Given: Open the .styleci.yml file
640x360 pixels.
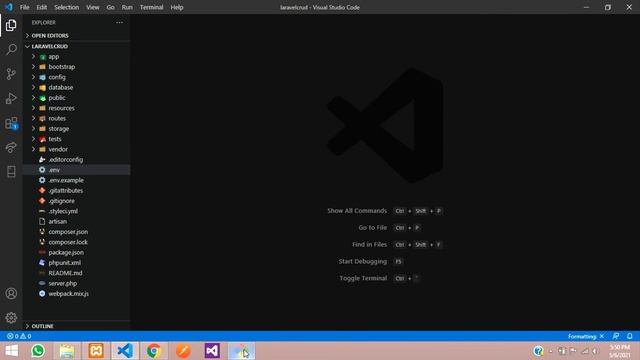Looking at the screenshot, I should pyautogui.click(x=76, y=211).
